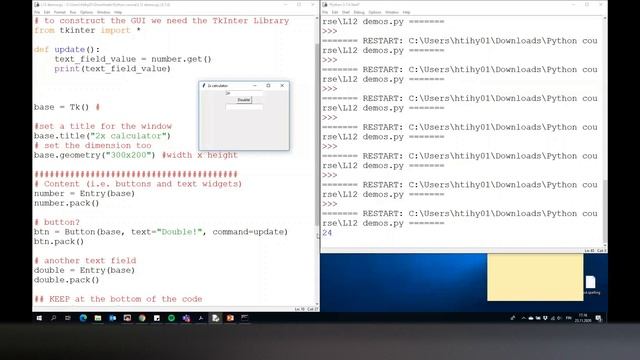
Task: Open Help menu in Python Shell window
Action: tap(406, 12)
